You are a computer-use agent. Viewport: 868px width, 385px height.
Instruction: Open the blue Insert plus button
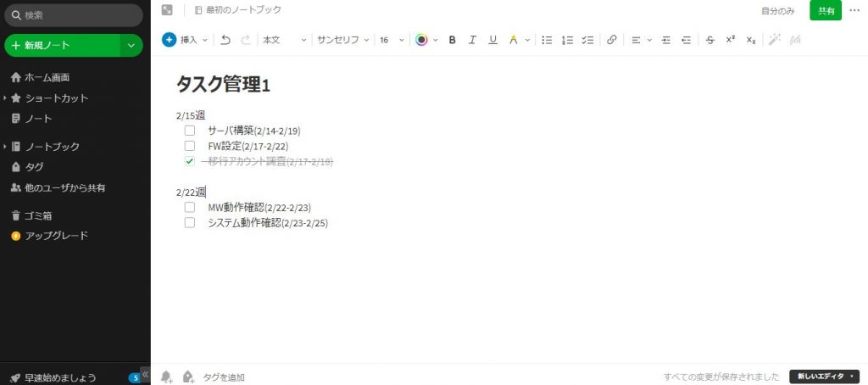pyautogui.click(x=169, y=40)
